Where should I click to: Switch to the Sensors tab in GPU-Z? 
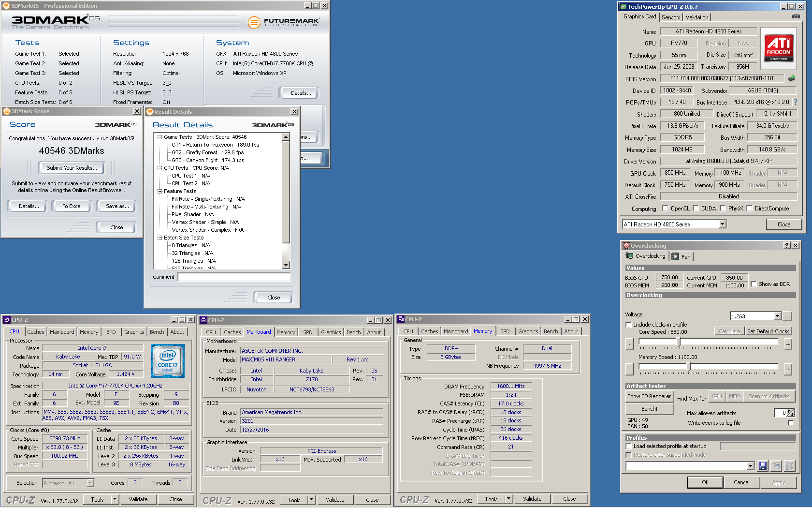671,17
